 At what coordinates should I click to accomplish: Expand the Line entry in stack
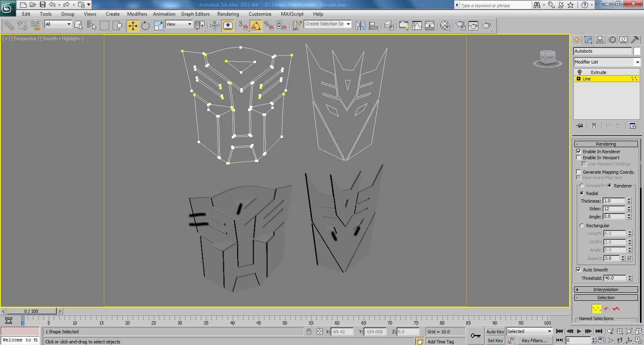578,79
